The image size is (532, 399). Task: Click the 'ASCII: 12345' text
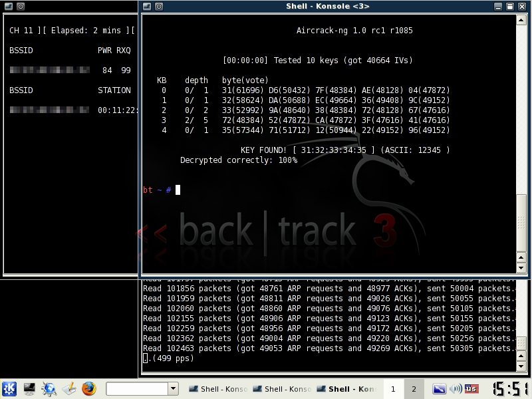tap(412, 150)
